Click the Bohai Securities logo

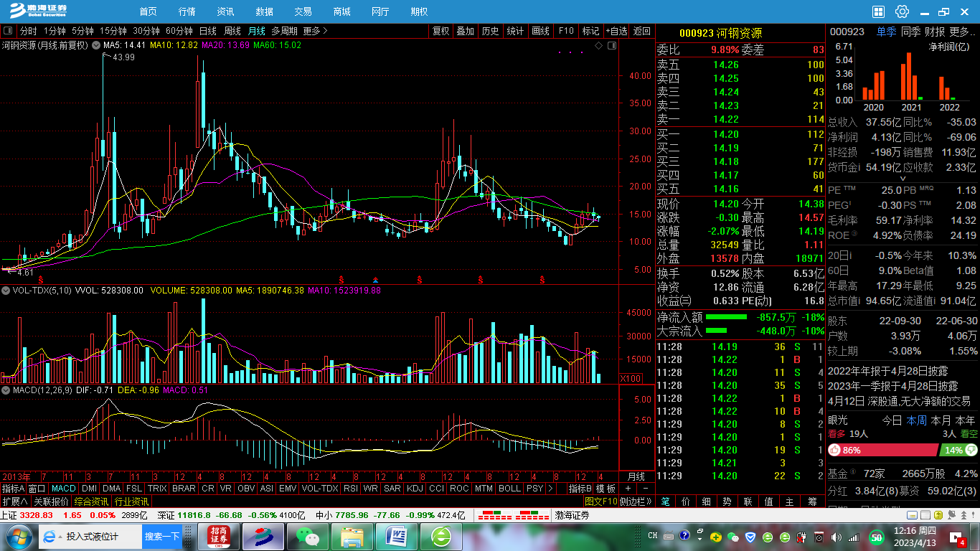tap(38, 11)
